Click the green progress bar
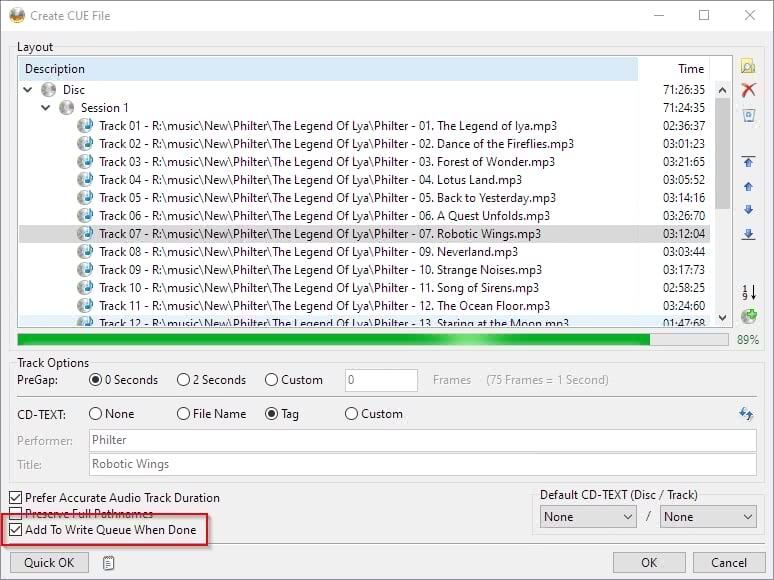This screenshot has height=580, width=774. click(373, 340)
